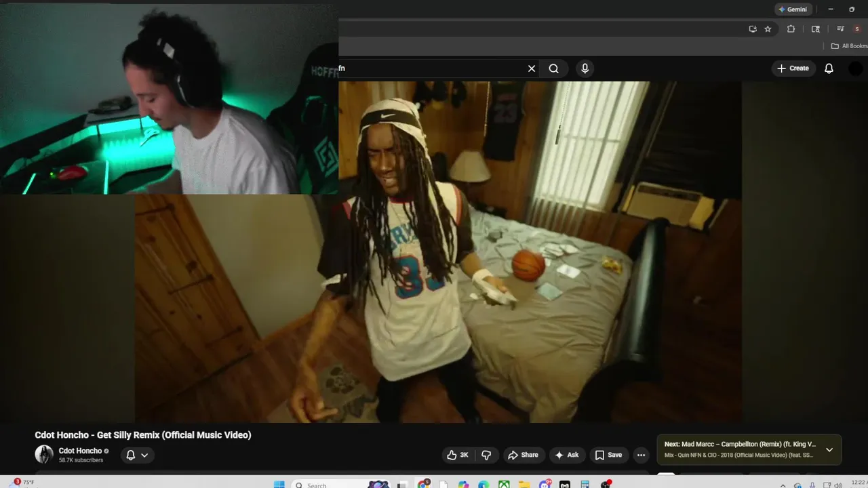Viewport: 868px width, 488px height.
Task: Open YouTube account avatar menu
Action: tap(856, 68)
